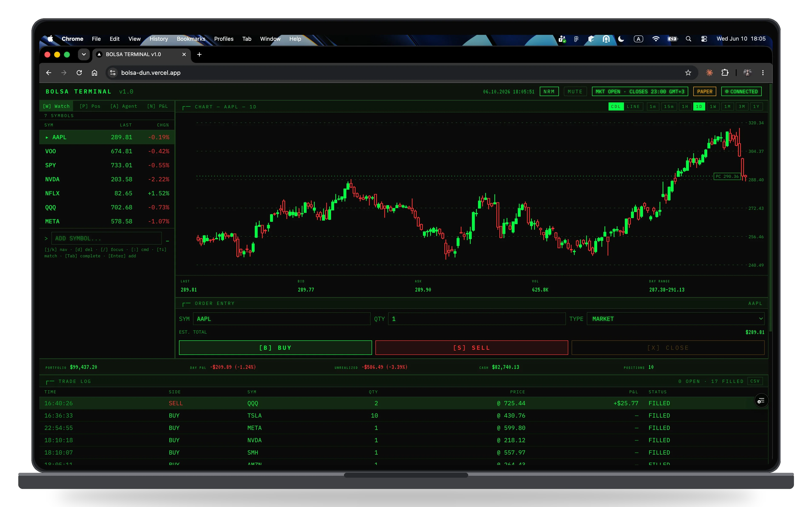Open the View menu
Viewport: 812px width, 507px height.
tap(134, 39)
